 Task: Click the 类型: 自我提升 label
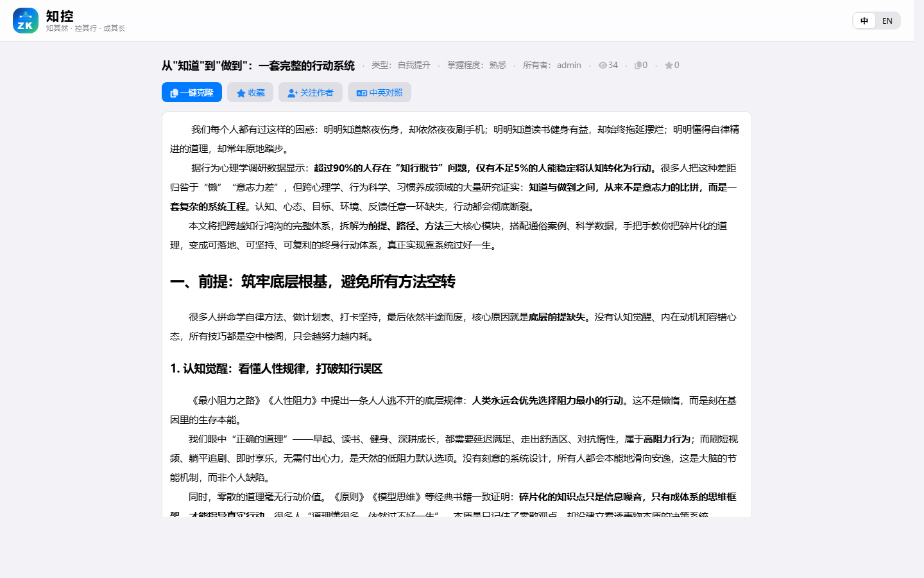tap(401, 65)
